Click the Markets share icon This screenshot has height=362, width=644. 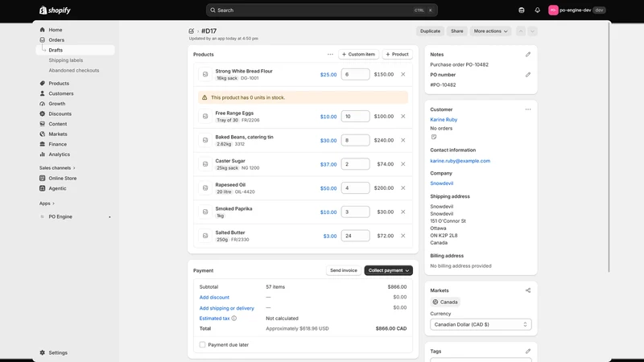(x=528, y=290)
